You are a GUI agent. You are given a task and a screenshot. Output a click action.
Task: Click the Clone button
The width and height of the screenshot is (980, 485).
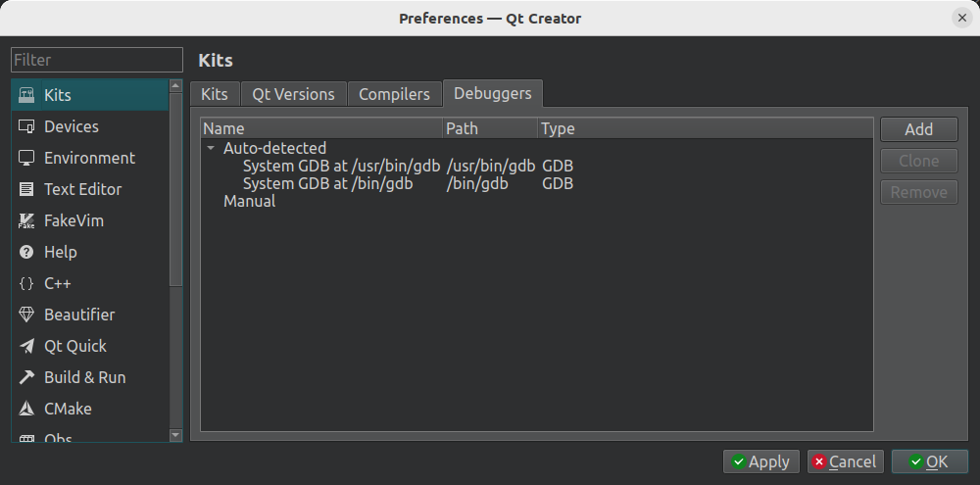click(919, 161)
